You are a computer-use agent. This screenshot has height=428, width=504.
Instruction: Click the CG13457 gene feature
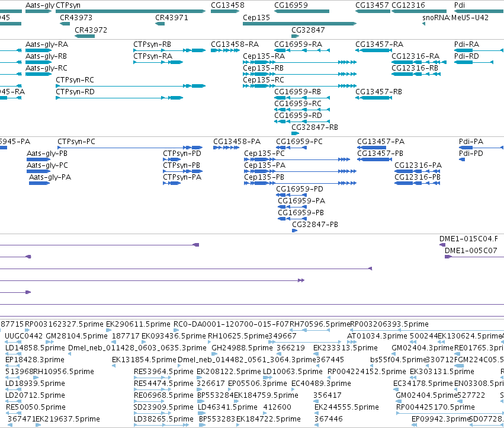click(373, 11)
